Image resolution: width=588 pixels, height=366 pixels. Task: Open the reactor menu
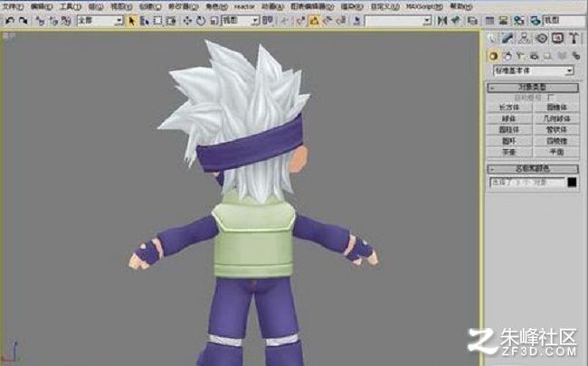[244, 6]
